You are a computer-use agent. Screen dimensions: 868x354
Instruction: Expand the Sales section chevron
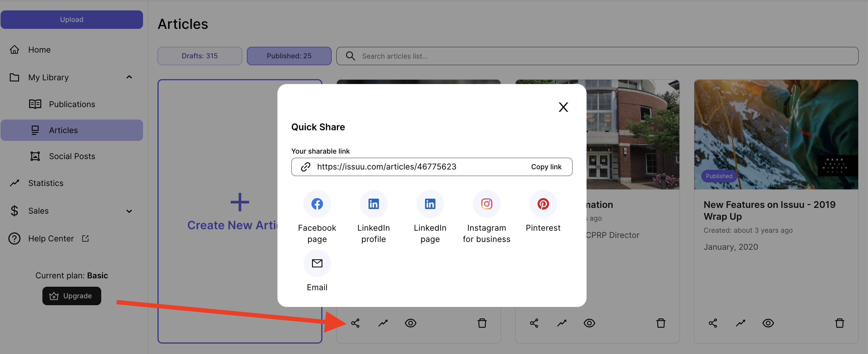129,211
